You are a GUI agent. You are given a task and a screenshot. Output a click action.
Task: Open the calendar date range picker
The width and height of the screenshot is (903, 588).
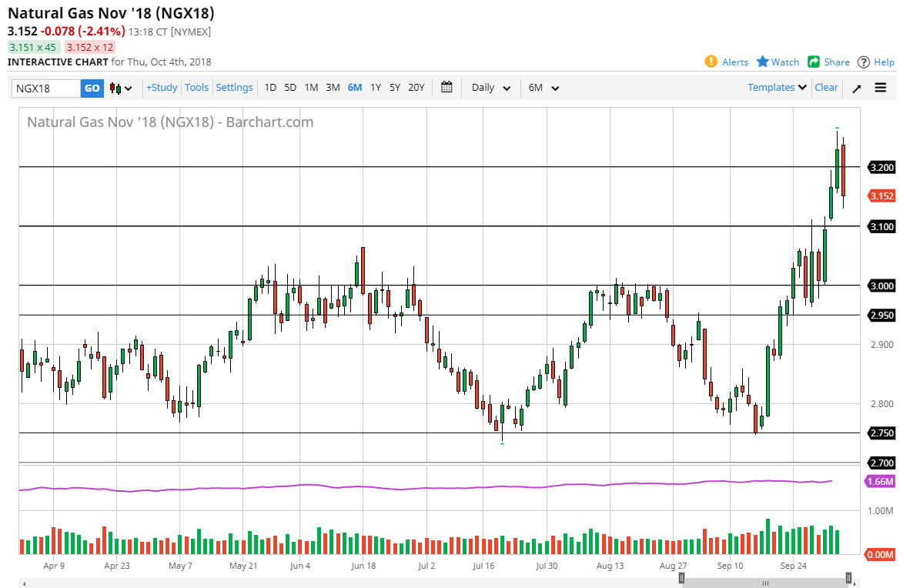coord(446,87)
